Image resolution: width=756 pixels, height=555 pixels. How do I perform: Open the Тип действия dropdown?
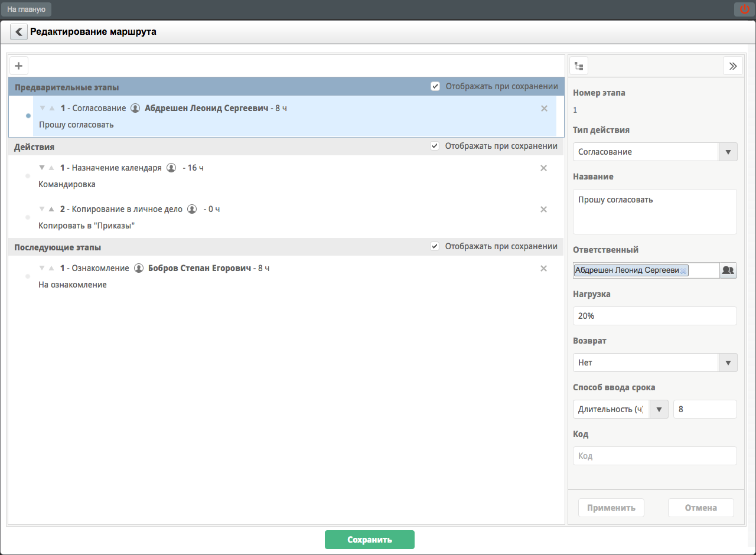coord(728,152)
